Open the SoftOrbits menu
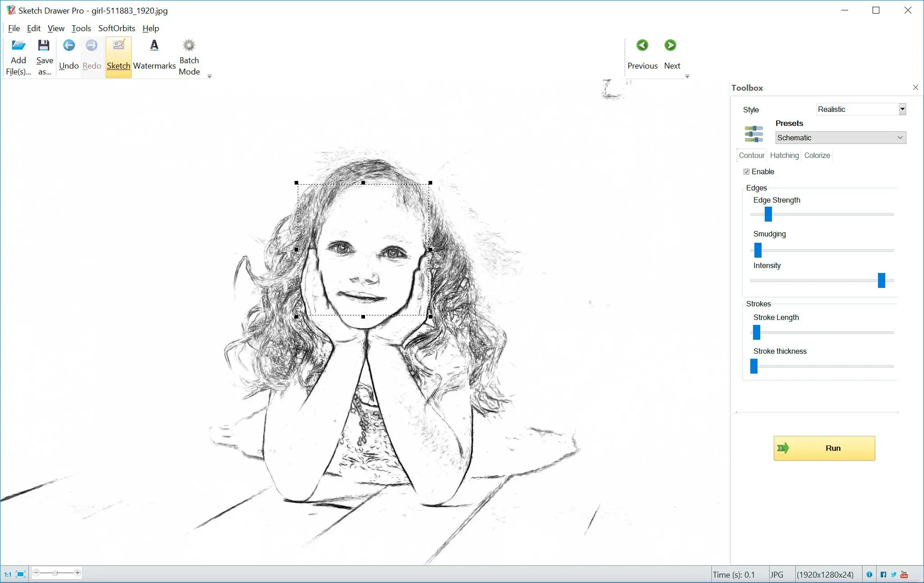Screen dimensions: 924x583 click(x=117, y=28)
